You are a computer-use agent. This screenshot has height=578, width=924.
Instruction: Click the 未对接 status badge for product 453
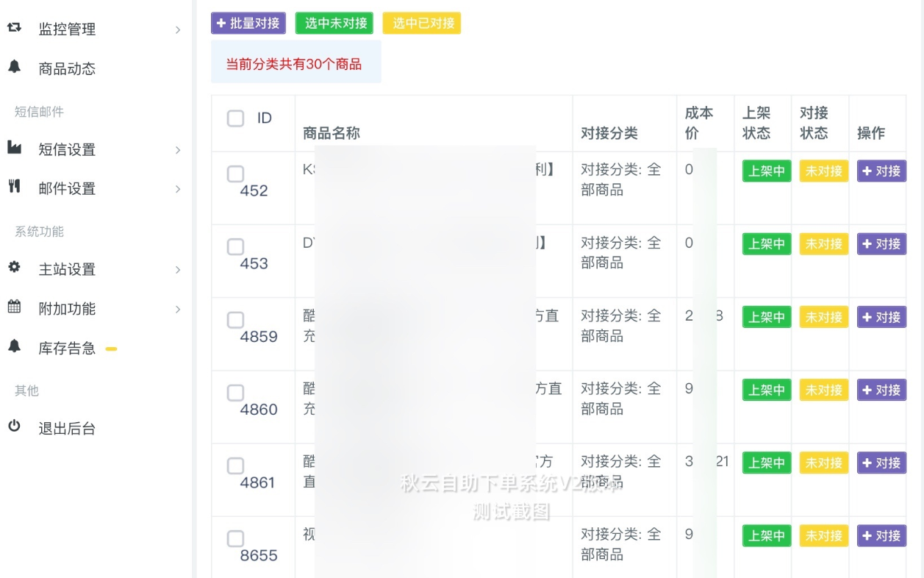click(823, 243)
